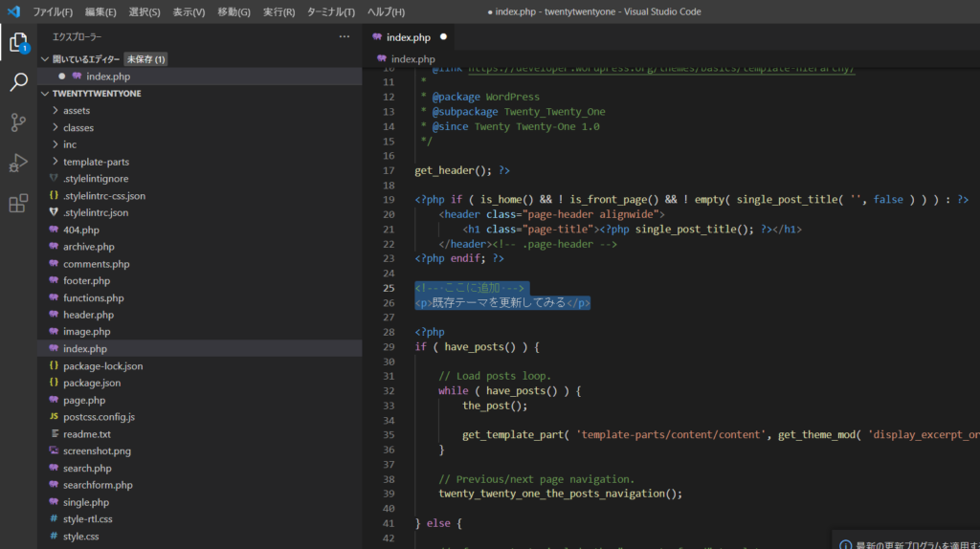
Task: Open the ファイル(F) menu
Action: pyautogui.click(x=53, y=11)
